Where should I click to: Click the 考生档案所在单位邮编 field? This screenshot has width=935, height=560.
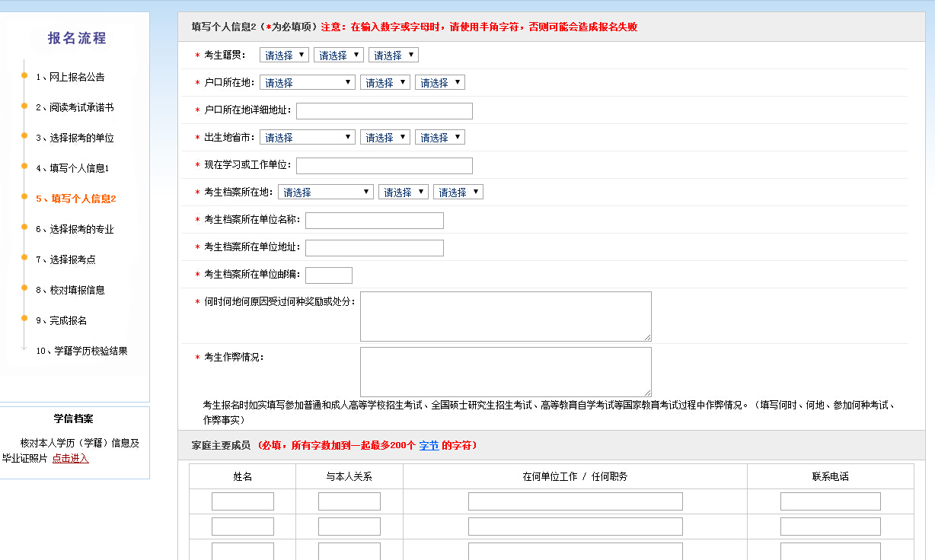pos(328,275)
